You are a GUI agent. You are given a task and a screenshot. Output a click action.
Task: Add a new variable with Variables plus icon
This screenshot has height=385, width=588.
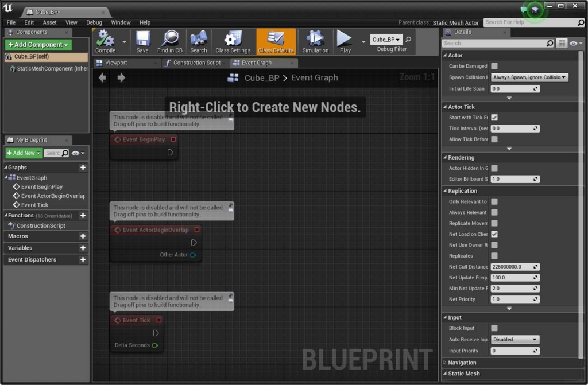click(83, 248)
